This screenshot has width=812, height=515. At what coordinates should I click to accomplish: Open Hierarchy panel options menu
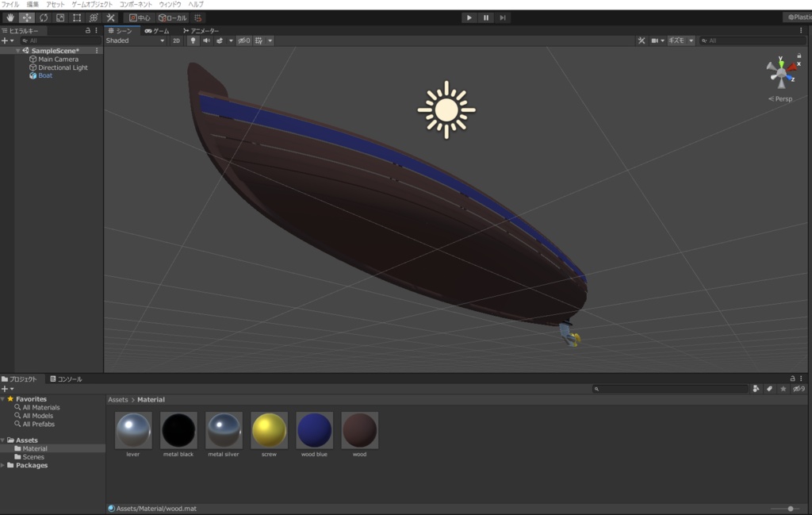click(96, 31)
